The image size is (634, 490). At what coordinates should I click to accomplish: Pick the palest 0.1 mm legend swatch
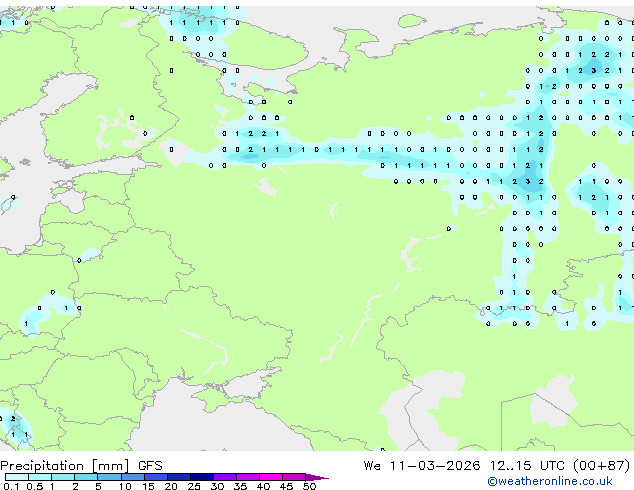pyautogui.click(x=17, y=477)
